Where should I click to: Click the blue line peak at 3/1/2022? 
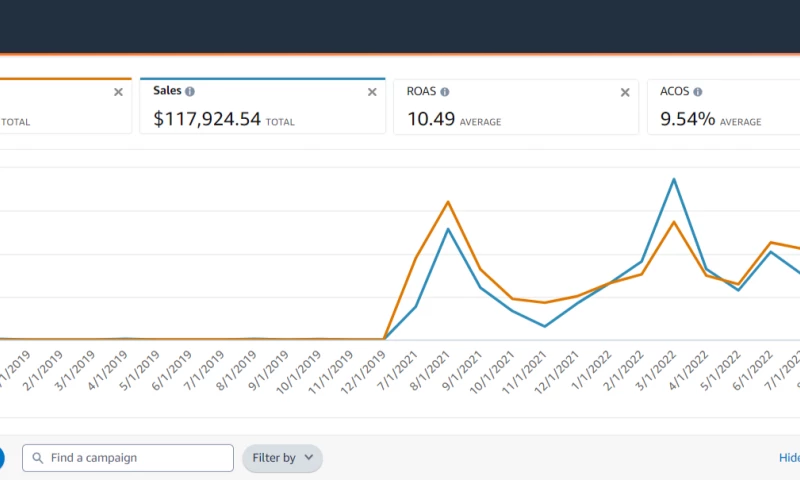tap(674, 179)
